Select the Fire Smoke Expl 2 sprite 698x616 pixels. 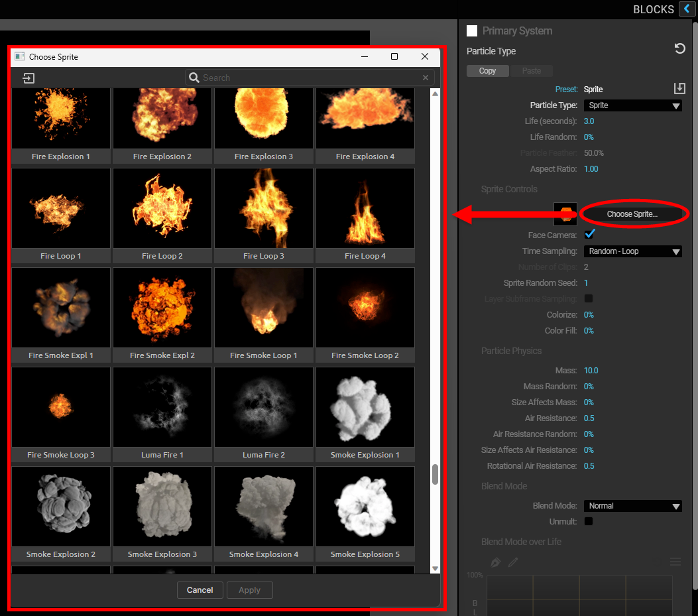[x=162, y=315]
